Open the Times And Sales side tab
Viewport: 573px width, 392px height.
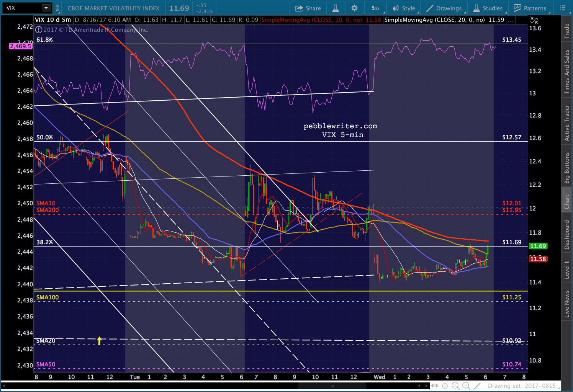point(567,72)
